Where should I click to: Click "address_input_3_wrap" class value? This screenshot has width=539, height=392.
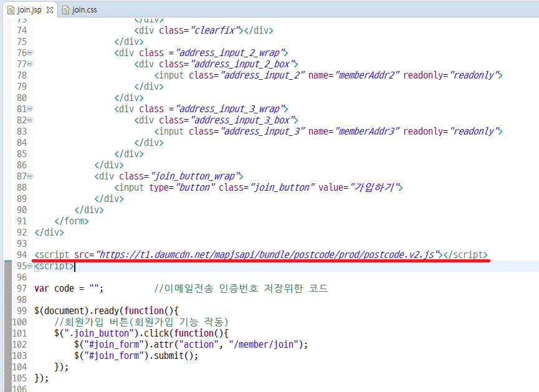[x=230, y=108]
